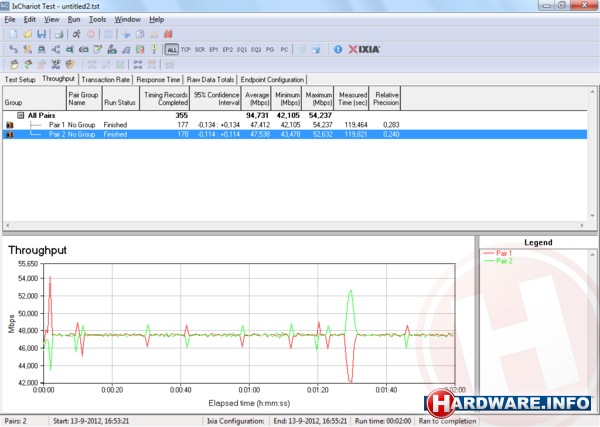Click the IXIA logo in the toolbar

click(x=364, y=49)
